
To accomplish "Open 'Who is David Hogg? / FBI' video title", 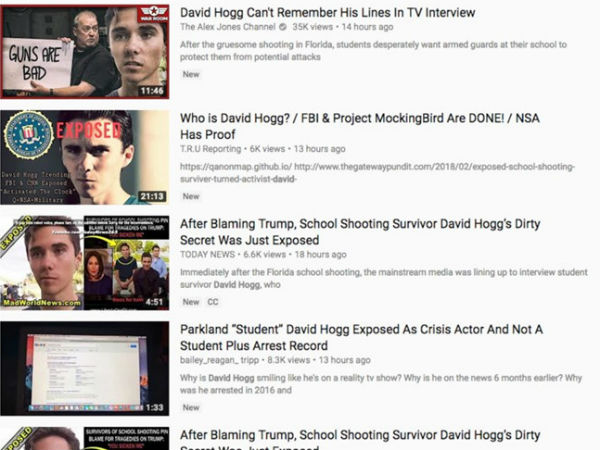I will [x=360, y=126].
